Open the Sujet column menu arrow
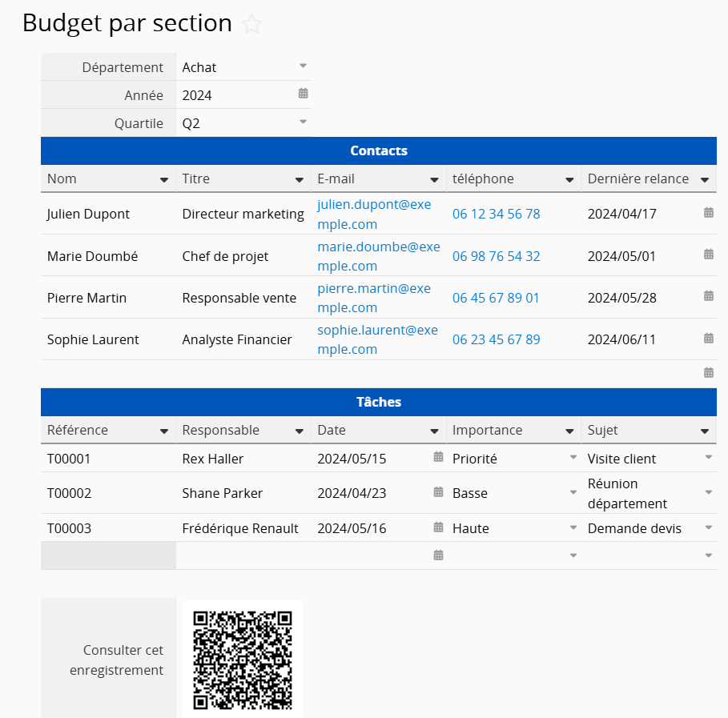This screenshot has width=728, height=718. tap(705, 431)
